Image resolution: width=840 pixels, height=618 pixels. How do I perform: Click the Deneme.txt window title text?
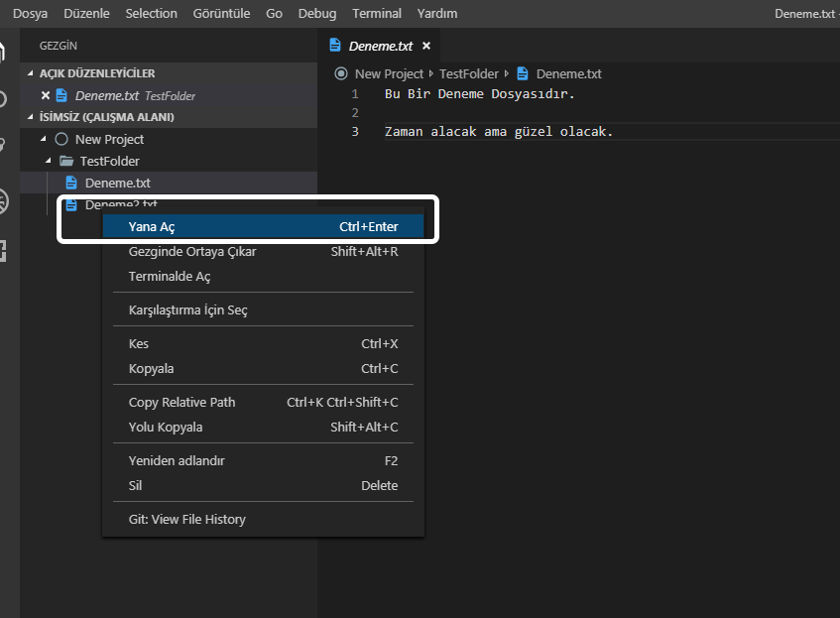[804, 14]
